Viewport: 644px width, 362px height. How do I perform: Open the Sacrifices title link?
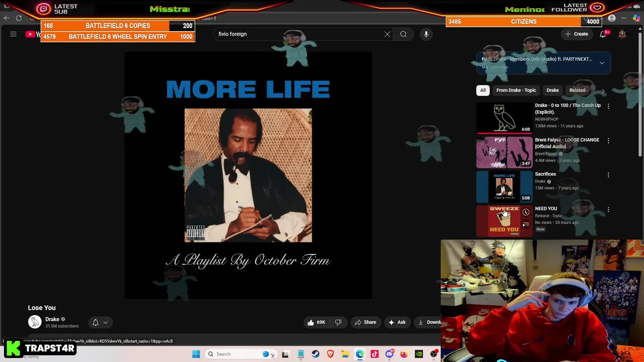click(x=545, y=174)
